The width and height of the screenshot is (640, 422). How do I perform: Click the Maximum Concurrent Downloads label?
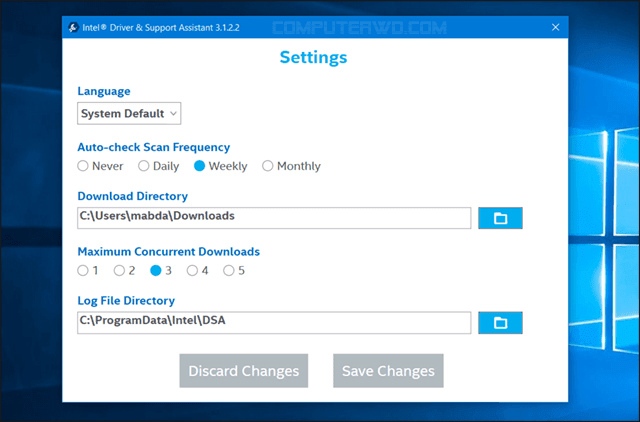pos(169,251)
